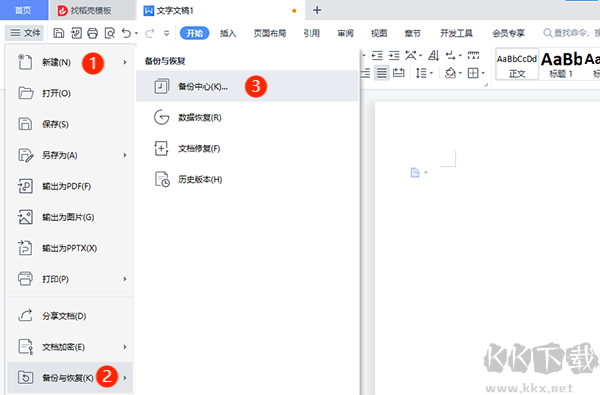Viewport: 600px width, 395px height.
Task: Click the plus new tab button
Action: (x=317, y=10)
